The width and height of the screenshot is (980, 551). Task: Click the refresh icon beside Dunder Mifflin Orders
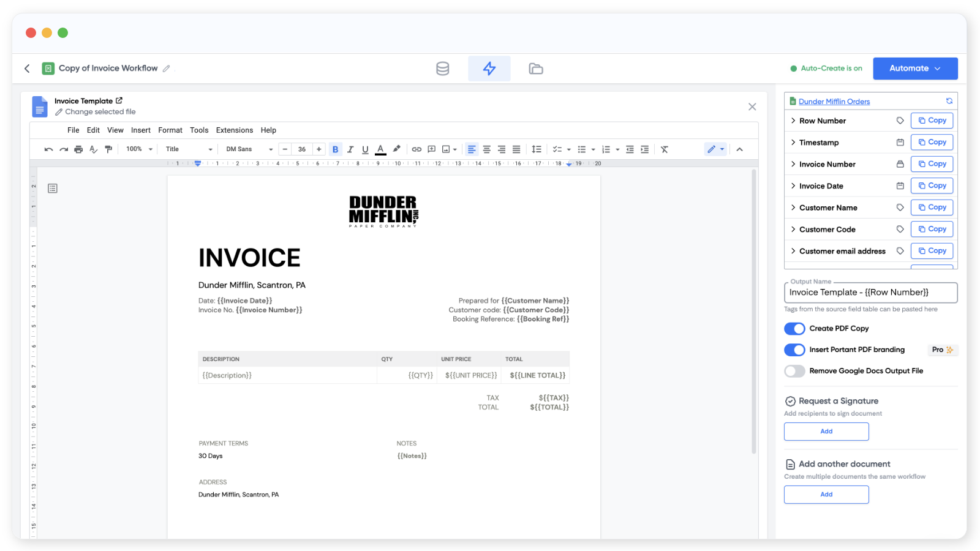(949, 101)
